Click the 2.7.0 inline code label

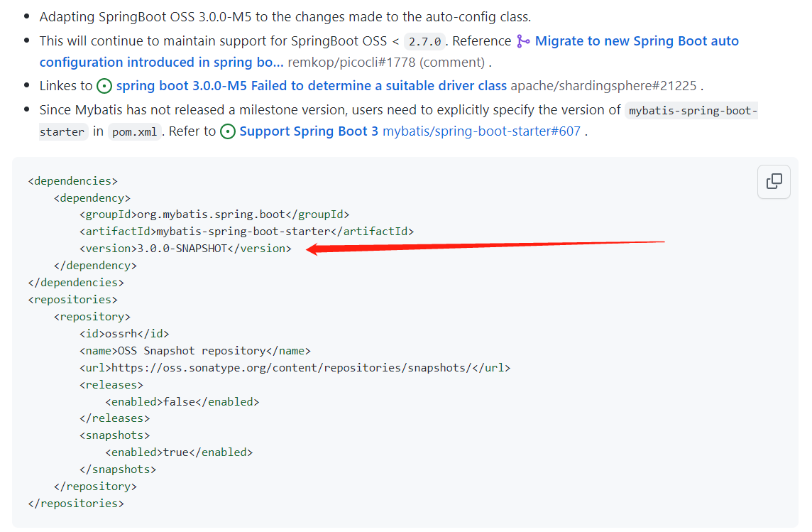tap(424, 41)
